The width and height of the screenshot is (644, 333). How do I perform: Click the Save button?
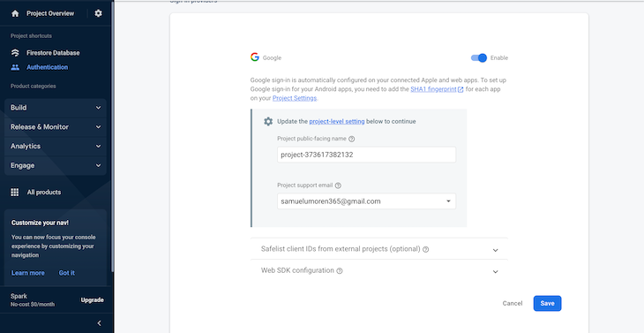click(547, 303)
